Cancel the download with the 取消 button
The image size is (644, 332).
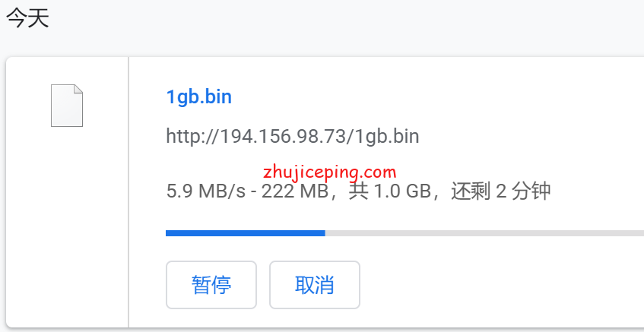click(x=315, y=285)
